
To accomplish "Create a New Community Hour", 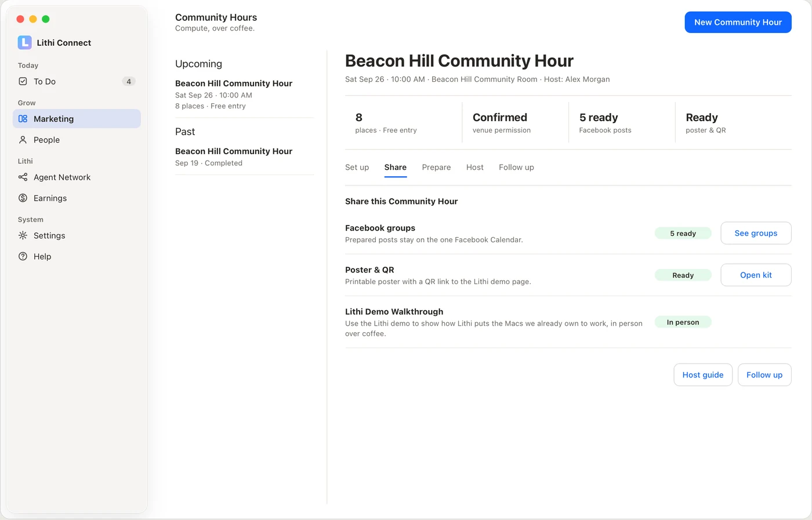I will tap(738, 22).
